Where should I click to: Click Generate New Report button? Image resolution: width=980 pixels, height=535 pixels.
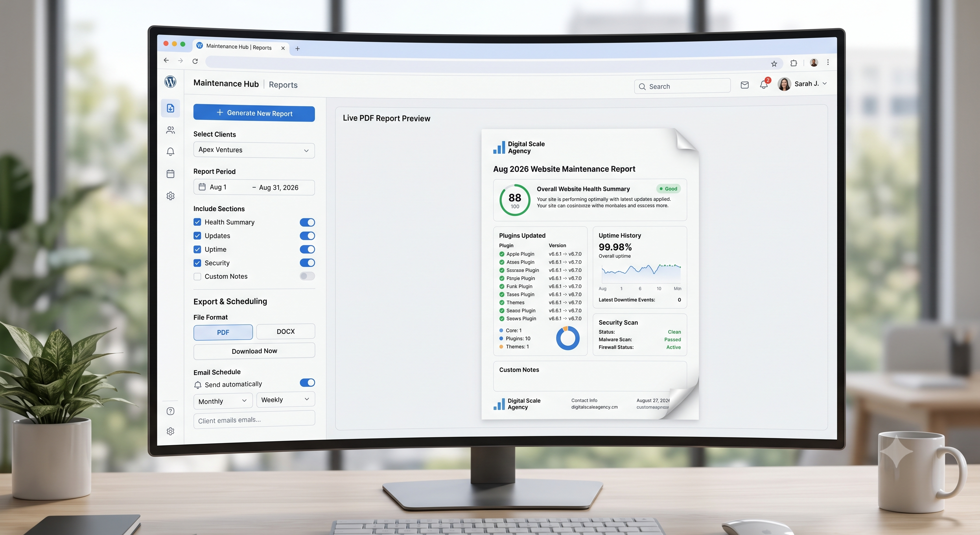click(254, 113)
